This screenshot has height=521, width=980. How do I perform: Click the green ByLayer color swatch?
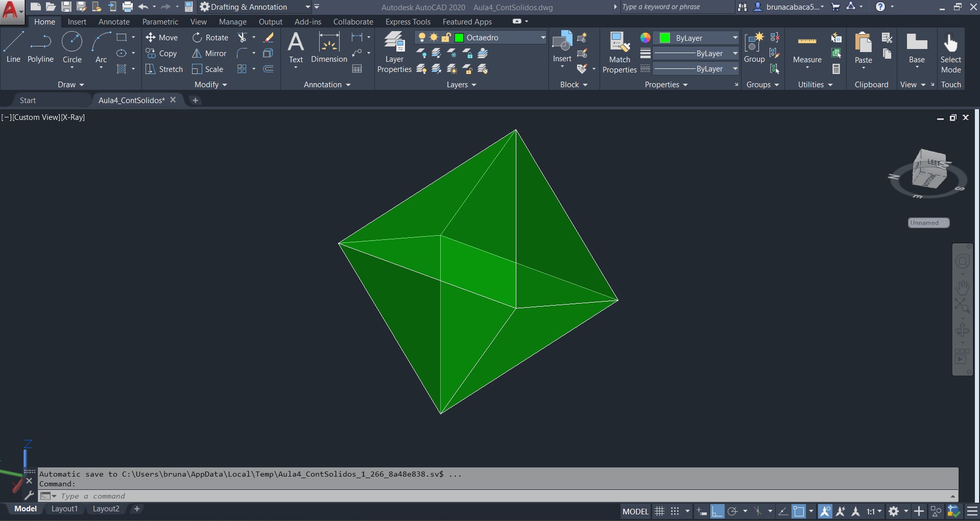click(x=665, y=38)
